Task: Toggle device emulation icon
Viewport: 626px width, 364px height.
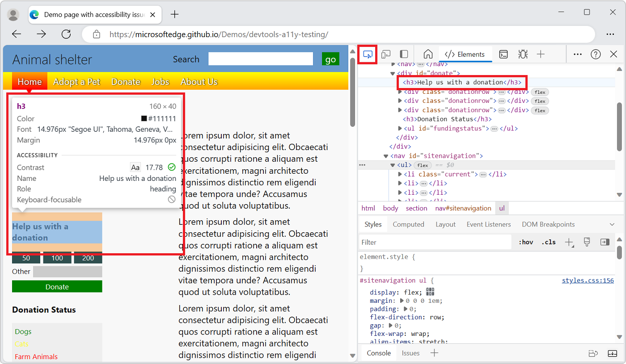Action: click(386, 54)
